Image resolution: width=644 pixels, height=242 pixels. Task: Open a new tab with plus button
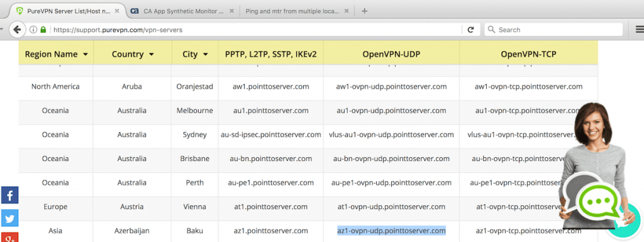tap(364, 11)
